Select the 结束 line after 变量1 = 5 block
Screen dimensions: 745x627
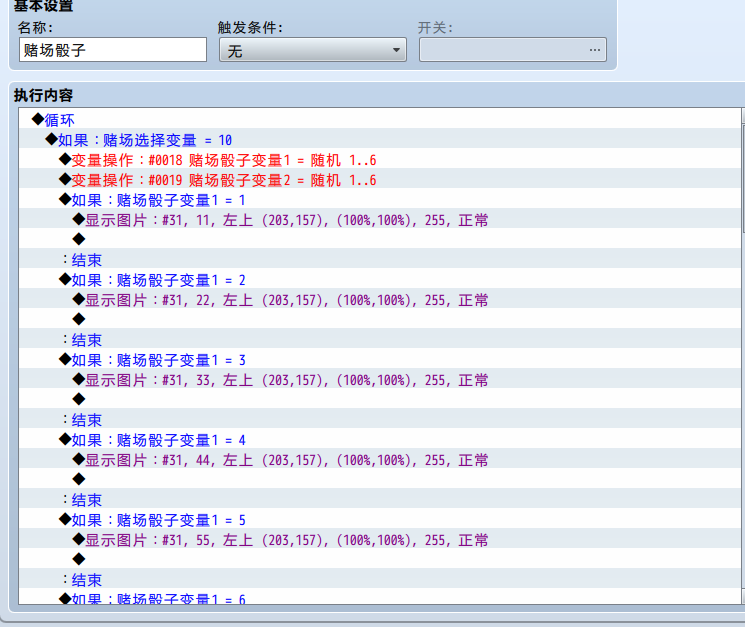tap(380, 579)
